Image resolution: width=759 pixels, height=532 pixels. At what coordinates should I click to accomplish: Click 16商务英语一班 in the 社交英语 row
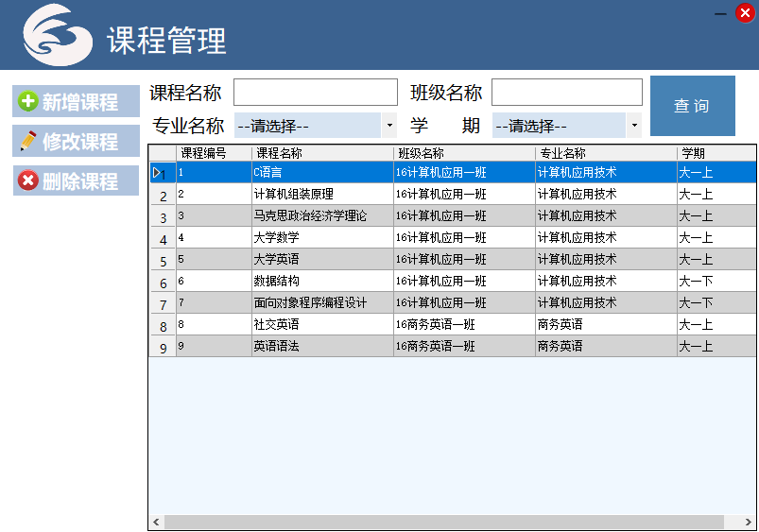coord(464,325)
